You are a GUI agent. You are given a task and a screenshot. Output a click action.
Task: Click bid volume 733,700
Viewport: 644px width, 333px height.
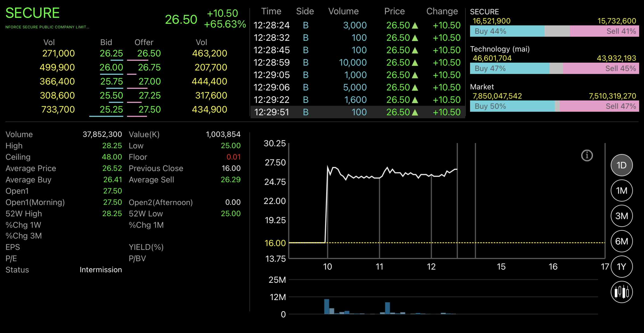click(58, 109)
